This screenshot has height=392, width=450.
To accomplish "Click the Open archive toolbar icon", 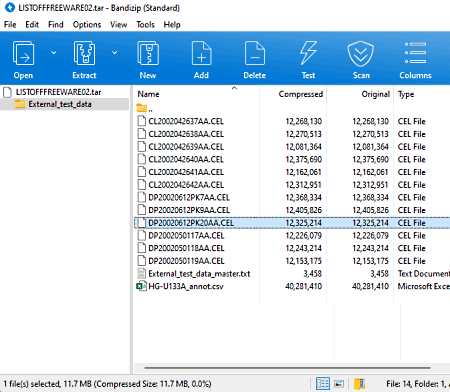I will click(x=23, y=53).
